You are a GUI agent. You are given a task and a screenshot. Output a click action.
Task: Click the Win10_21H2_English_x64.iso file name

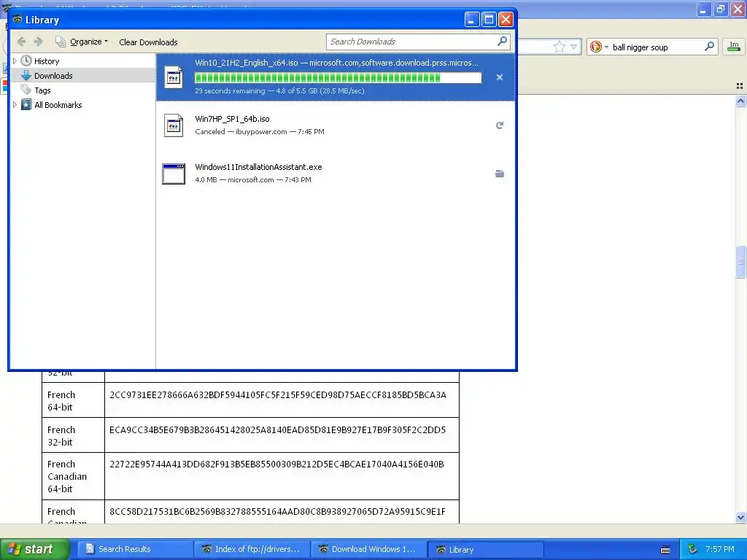click(x=247, y=63)
